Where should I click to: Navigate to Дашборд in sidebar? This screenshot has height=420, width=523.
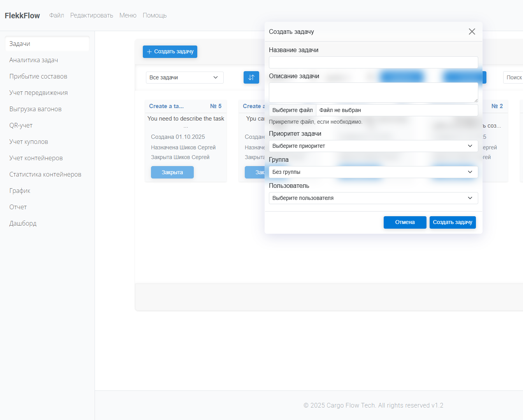pyautogui.click(x=23, y=224)
